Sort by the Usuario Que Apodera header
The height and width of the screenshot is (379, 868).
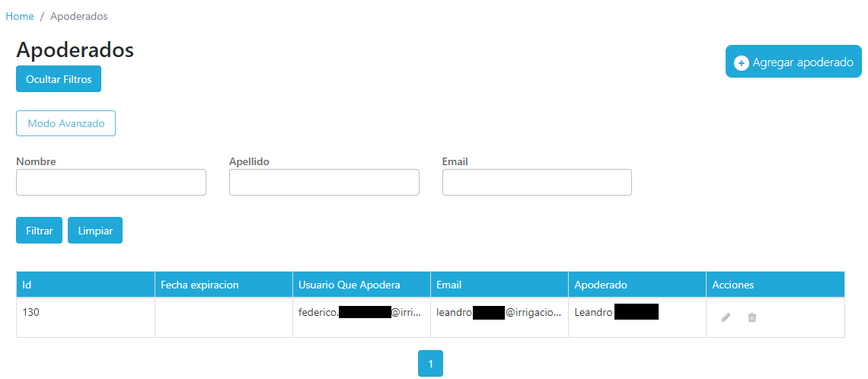click(349, 285)
